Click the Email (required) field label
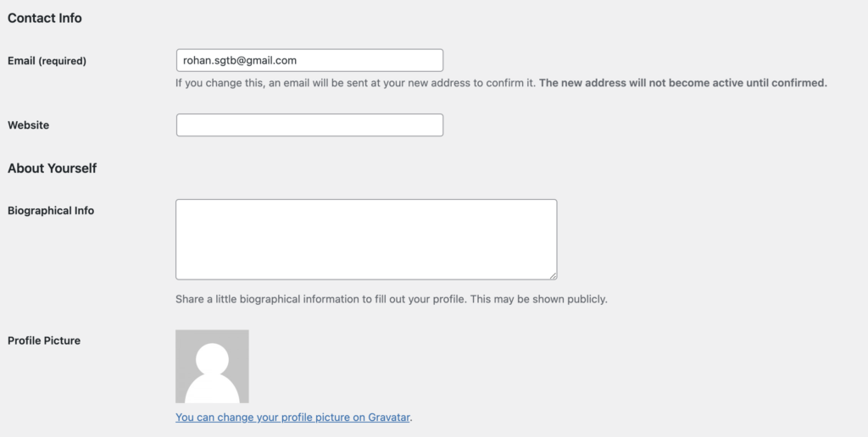This screenshot has width=868, height=437. tap(47, 61)
